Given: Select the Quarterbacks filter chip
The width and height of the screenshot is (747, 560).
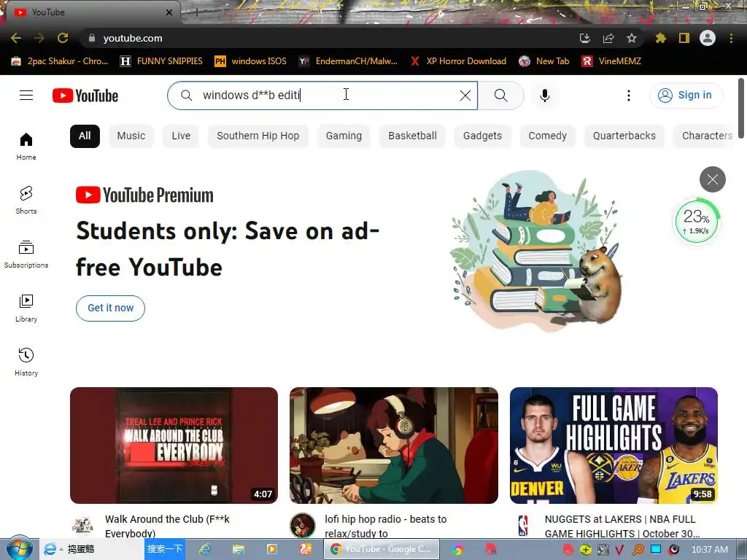Looking at the screenshot, I should [624, 136].
